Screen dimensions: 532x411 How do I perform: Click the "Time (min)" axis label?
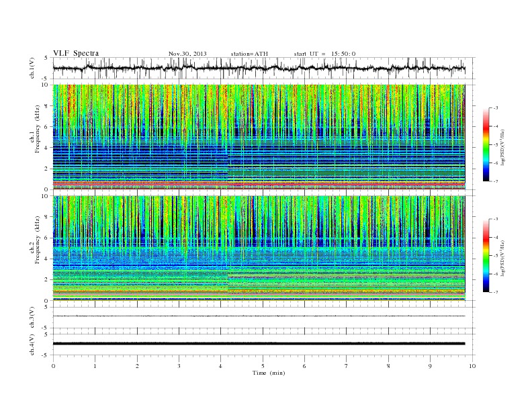tap(269, 373)
